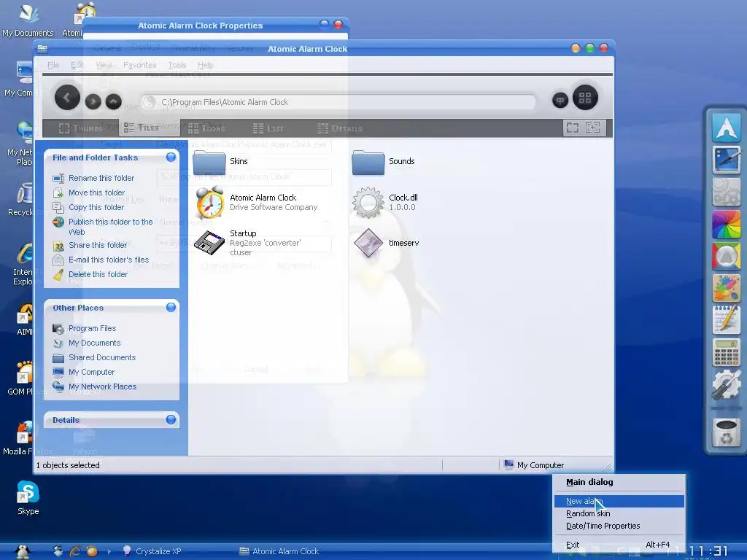Screen dimensions: 747x560
Task: Click E-mail this folder's files
Action: (109, 260)
